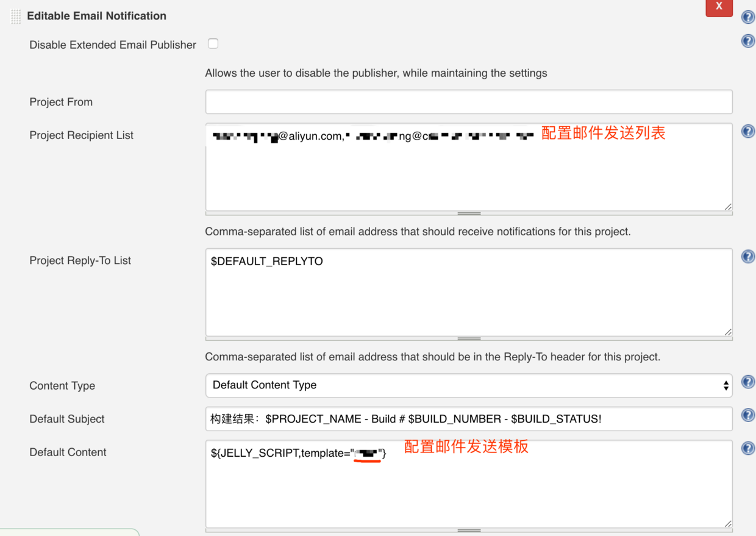
Task: Remove the Editable Email Notification publisher
Action: (x=719, y=8)
